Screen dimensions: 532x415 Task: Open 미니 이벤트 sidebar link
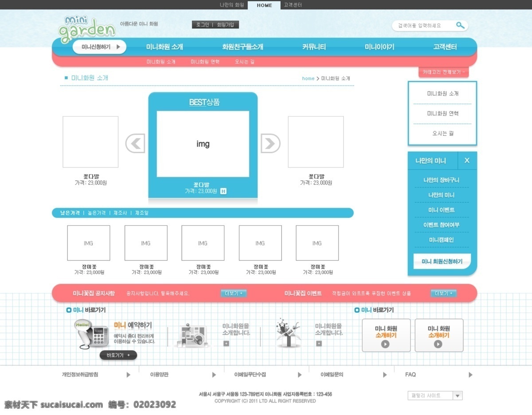pos(442,210)
